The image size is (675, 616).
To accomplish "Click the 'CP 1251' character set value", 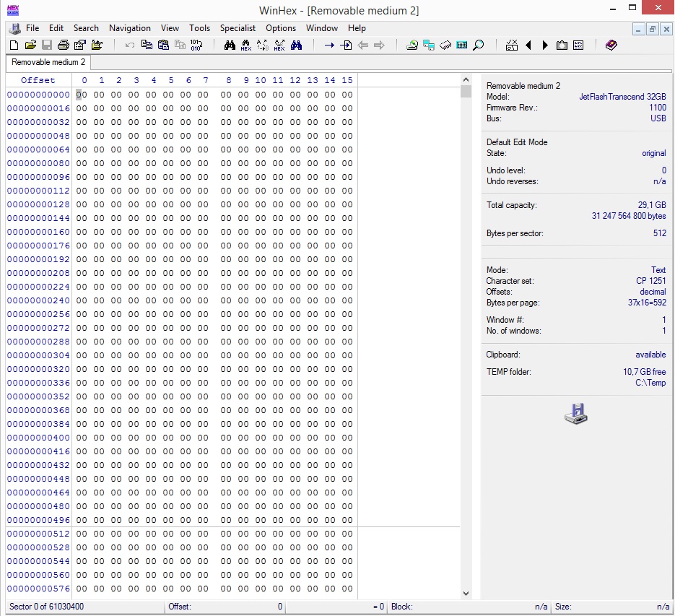I will point(651,281).
